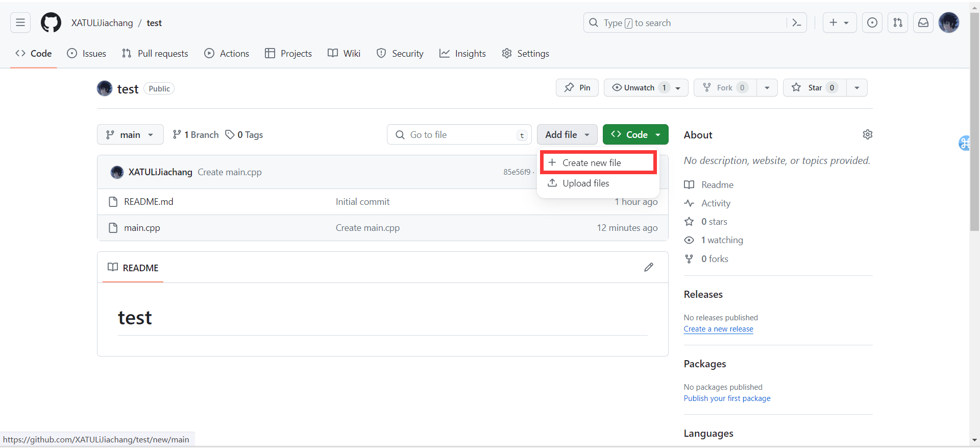Click the 85e56f9 commit hash
The width and height of the screenshot is (980, 448).
pos(517,172)
